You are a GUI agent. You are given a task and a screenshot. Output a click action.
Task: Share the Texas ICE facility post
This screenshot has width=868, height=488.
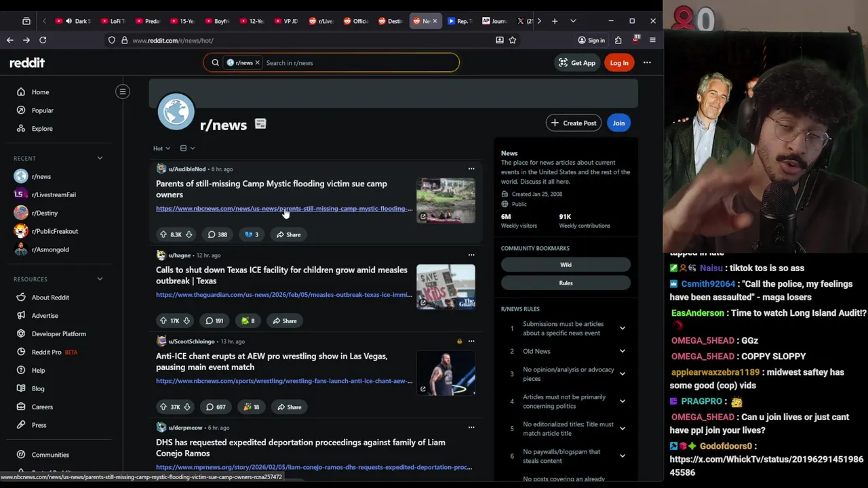(x=284, y=321)
